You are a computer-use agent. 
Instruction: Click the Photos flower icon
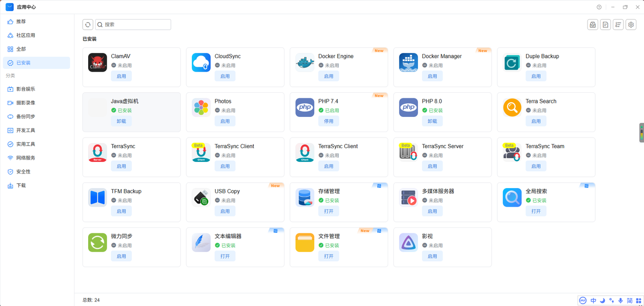tap(201, 107)
